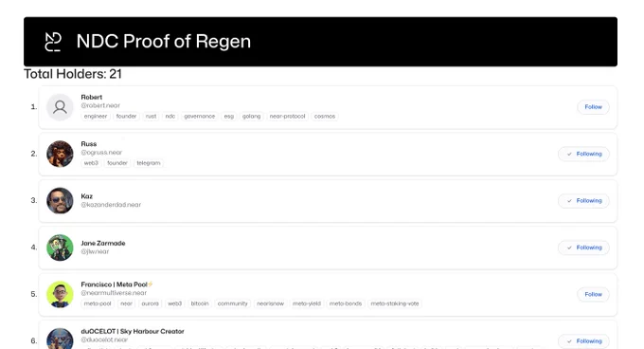Image resolution: width=644 pixels, height=349 pixels.
Task: Open duOCELOT | Sky Harbour Creator link
Action: (133, 331)
